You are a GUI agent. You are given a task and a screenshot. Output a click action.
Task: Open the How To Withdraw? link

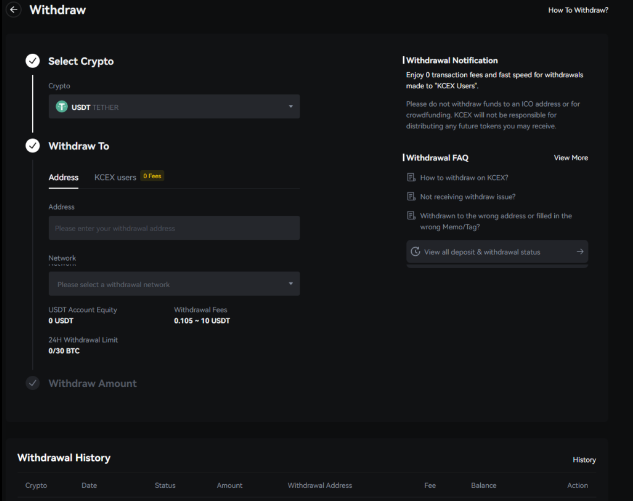578,10
